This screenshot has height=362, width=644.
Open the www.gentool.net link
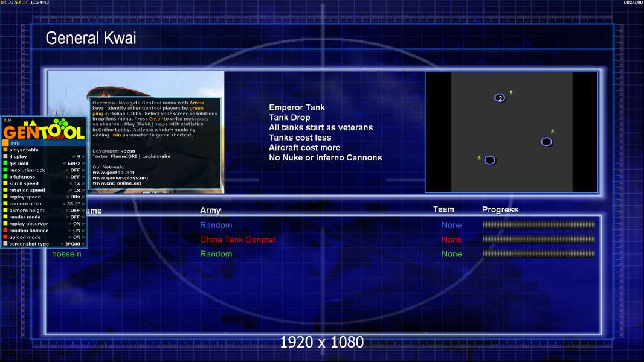coord(114,172)
